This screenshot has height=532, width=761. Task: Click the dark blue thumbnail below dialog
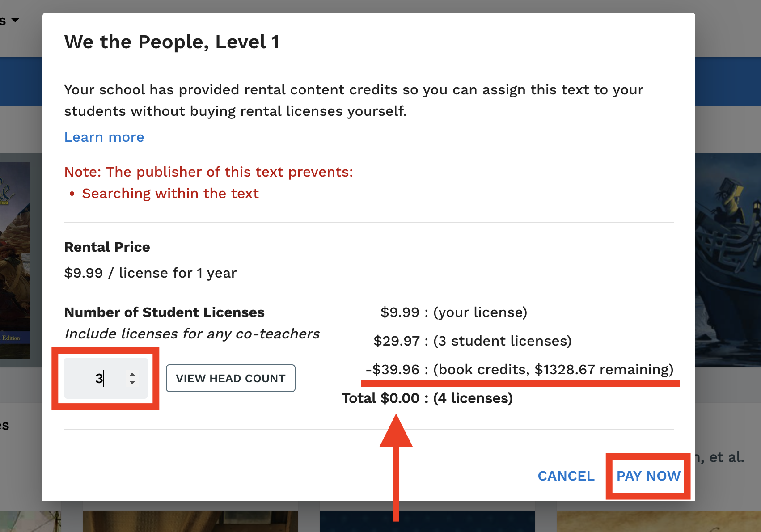427,521
